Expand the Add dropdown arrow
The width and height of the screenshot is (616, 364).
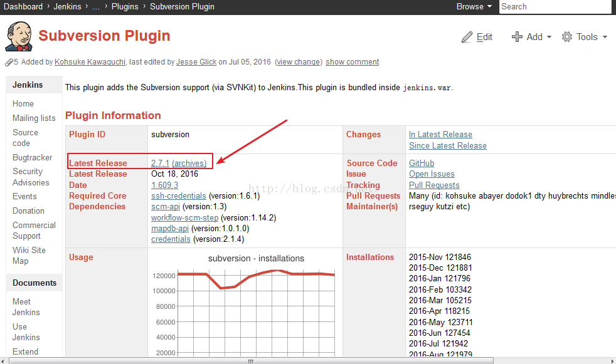click(550, 37)
